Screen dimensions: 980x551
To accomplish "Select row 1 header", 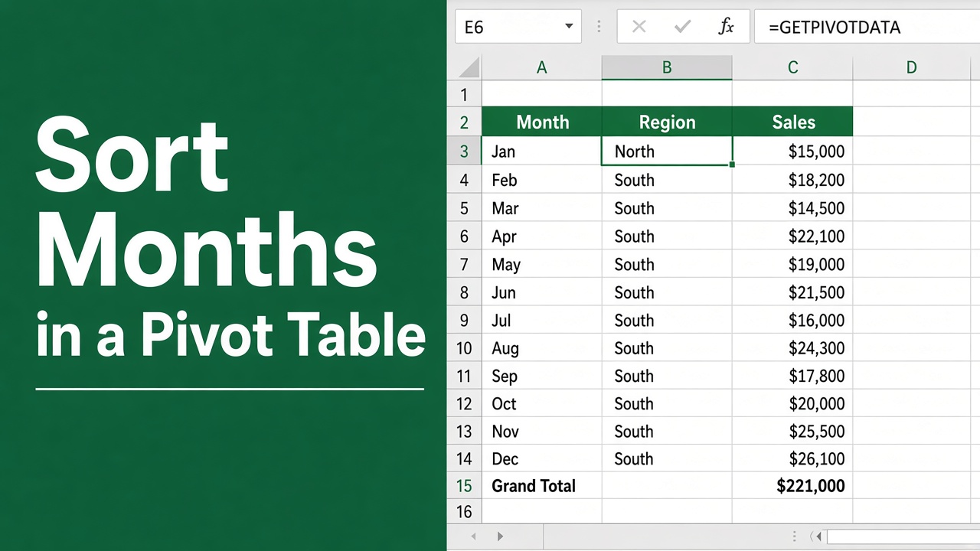I will pos(464,94).
